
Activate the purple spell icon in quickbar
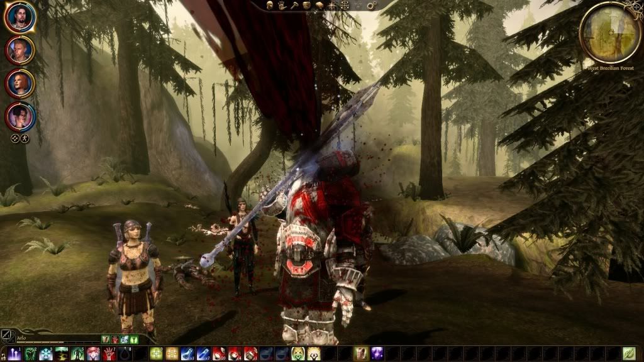376,354
